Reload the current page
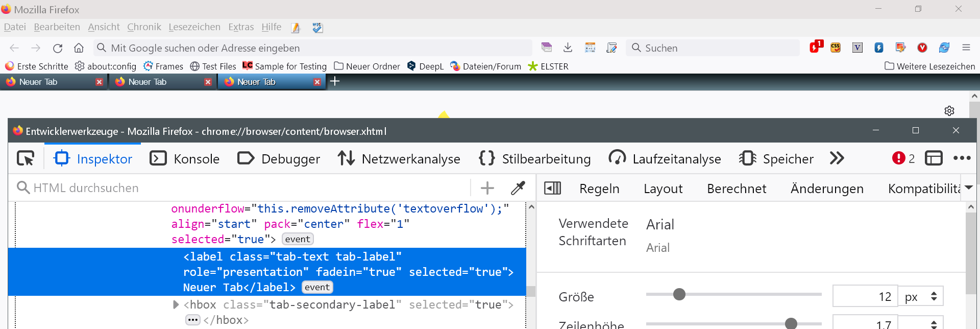The width and height of the screenshot is (980, 329). 58,48
